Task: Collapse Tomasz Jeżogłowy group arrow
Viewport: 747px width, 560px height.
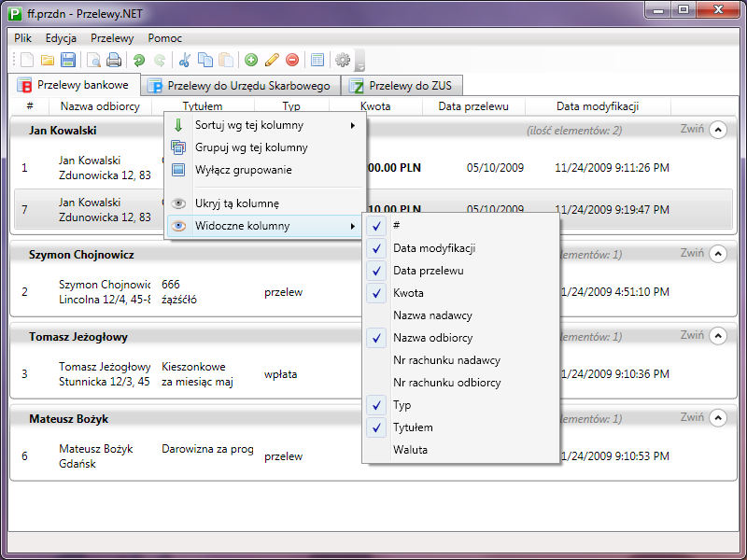Action: pos(717,336)
